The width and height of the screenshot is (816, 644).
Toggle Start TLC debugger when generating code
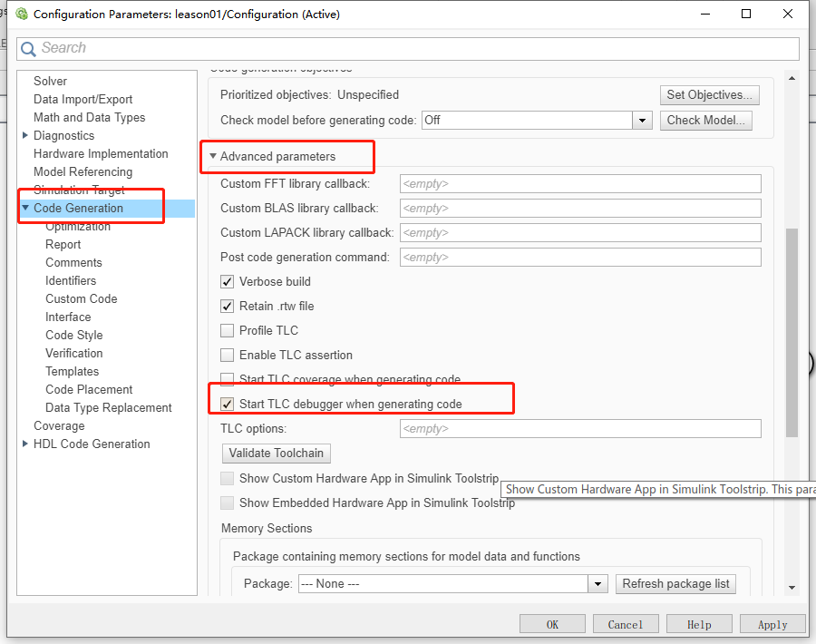pos(227,404)
